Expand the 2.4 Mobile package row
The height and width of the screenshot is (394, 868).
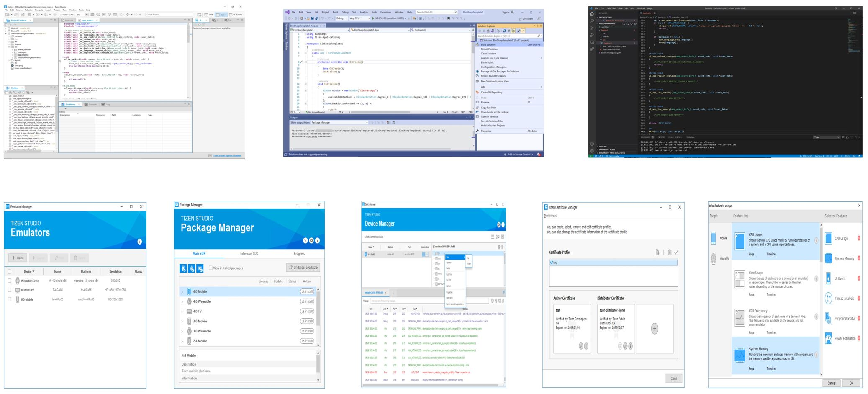(182, 341)
